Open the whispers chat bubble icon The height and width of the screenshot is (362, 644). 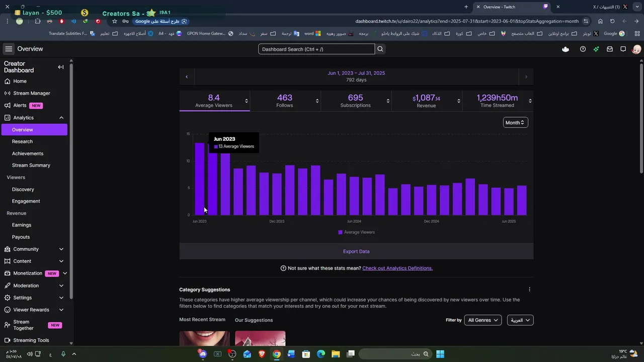623,49
